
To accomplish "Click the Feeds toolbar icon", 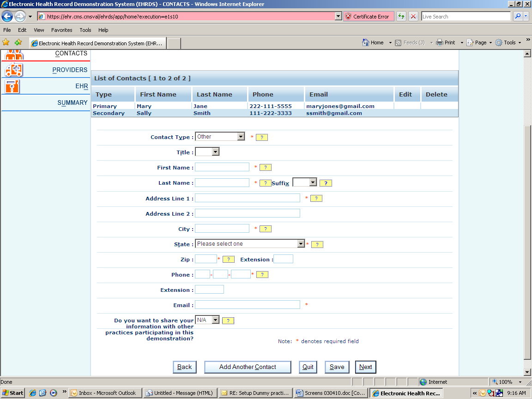I will [x=399, y=43].
